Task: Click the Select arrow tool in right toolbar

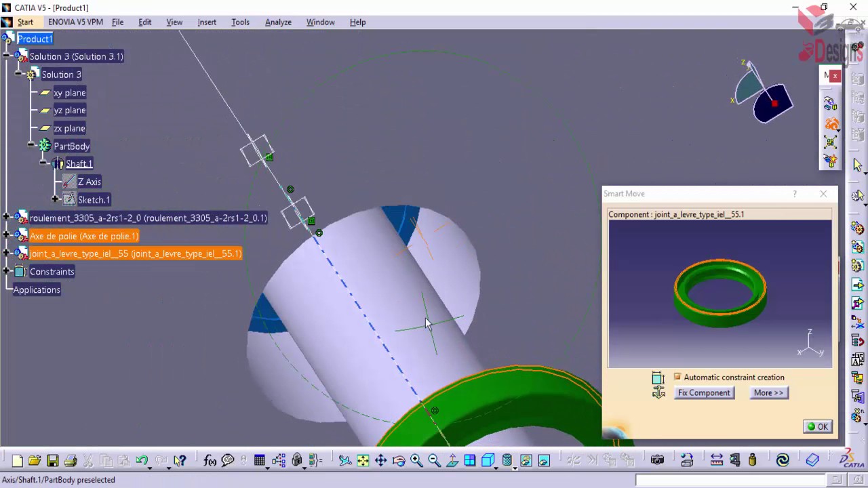Action: [858, 165]
